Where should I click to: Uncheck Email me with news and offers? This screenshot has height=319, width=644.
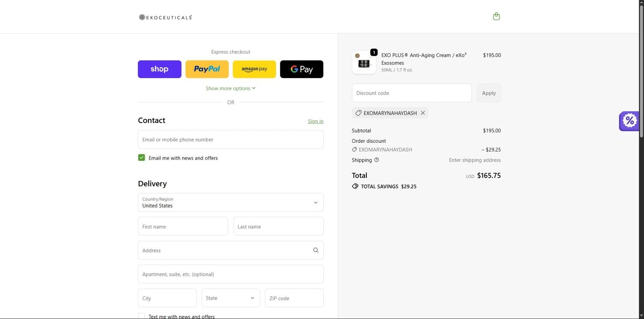coord(142,158)
